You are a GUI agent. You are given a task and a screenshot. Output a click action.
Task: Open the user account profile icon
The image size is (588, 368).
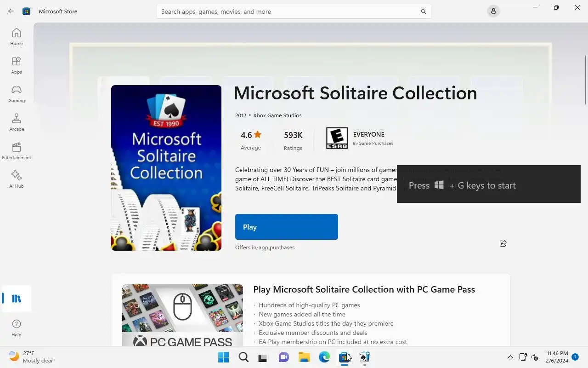click(x=493, y=11)
